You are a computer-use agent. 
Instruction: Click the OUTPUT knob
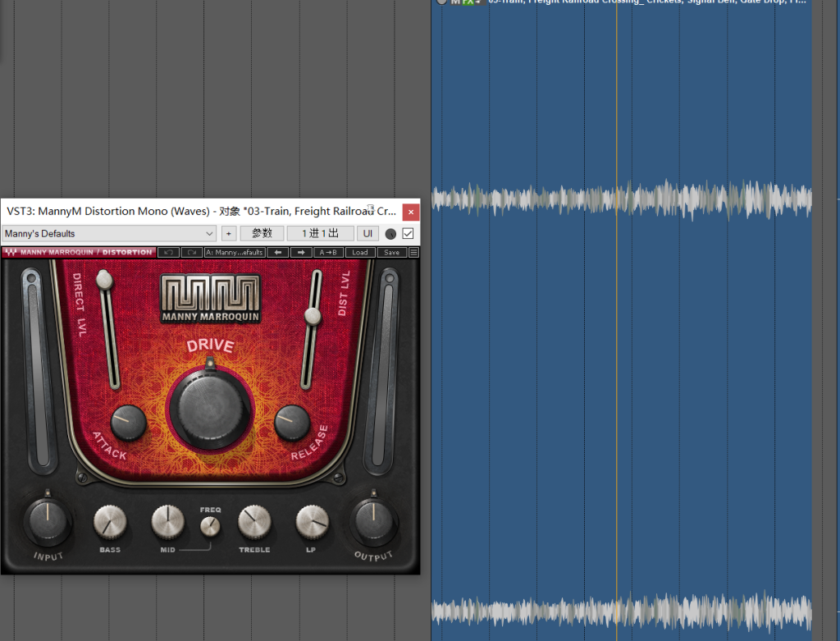pos(374,521)
